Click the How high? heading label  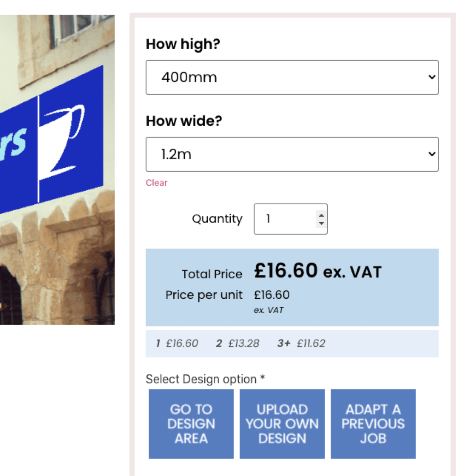tap(183, 44)
